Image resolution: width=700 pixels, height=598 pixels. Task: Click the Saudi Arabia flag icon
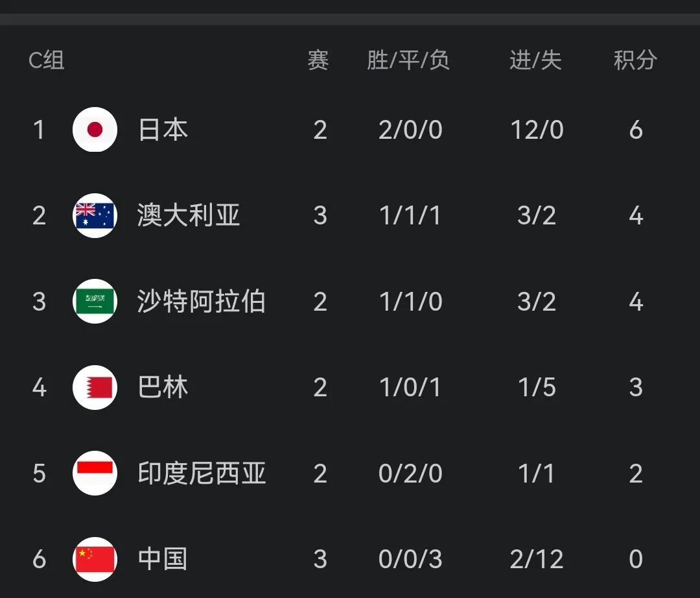(x=95, y=301)
